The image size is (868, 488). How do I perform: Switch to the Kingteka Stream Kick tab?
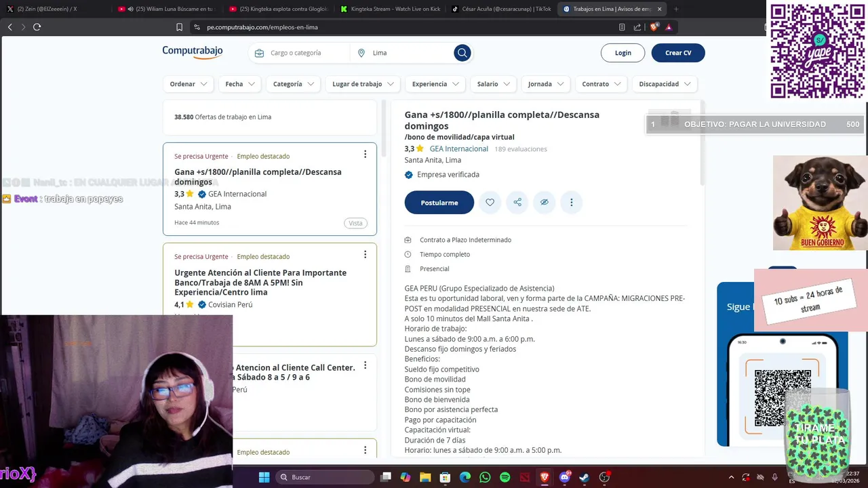390,9
